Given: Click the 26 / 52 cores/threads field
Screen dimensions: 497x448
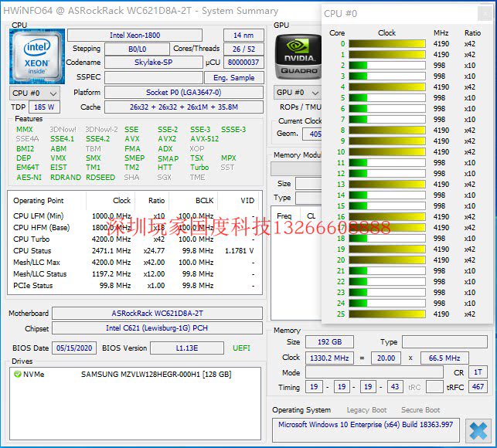Looking at the screenshot, I should pyautogui.click(x=243, y=49).
